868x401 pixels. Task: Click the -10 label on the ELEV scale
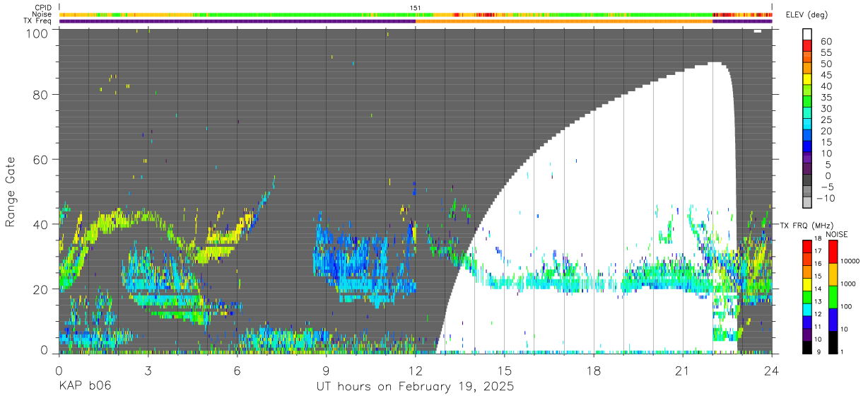(826, 198)
